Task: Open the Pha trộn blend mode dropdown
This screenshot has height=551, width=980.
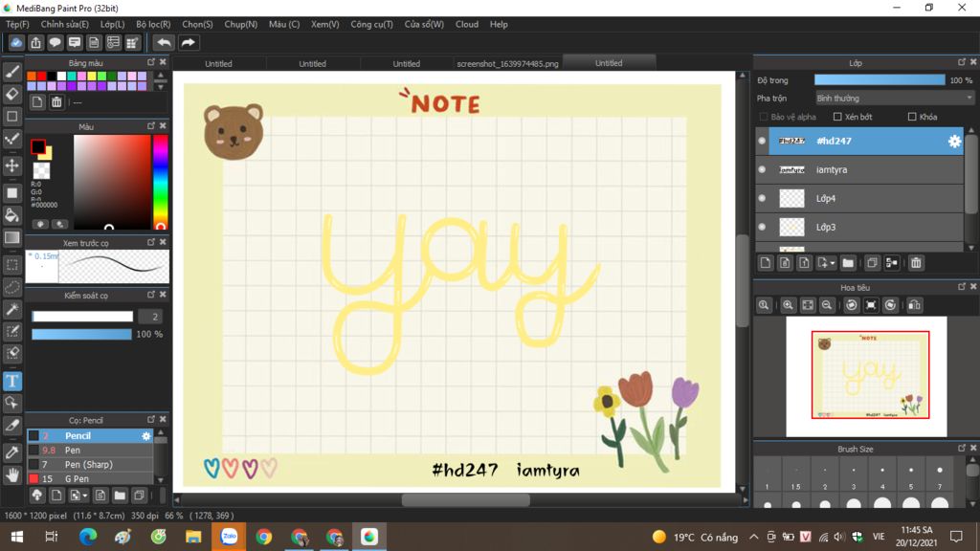Action: point(895,99)
